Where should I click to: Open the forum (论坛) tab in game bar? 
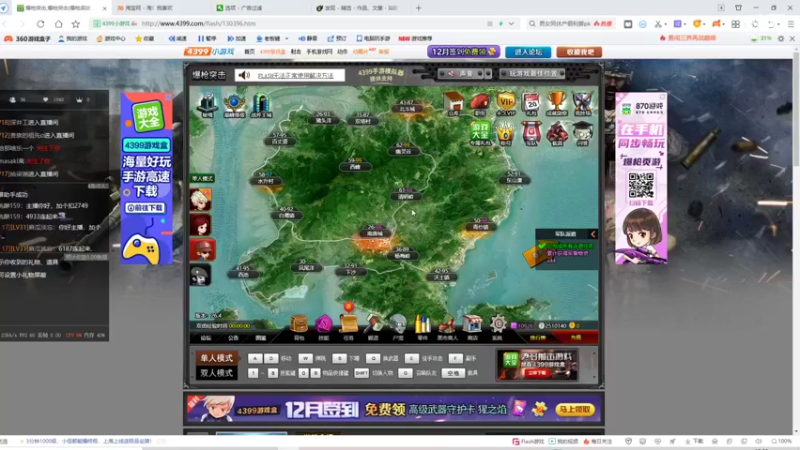[x=206, y=338]
